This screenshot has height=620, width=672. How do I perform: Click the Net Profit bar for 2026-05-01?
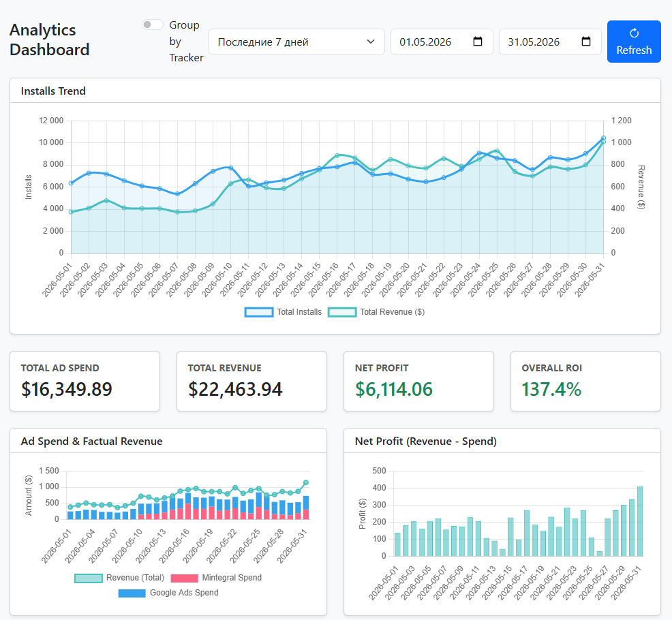point(397,544)
